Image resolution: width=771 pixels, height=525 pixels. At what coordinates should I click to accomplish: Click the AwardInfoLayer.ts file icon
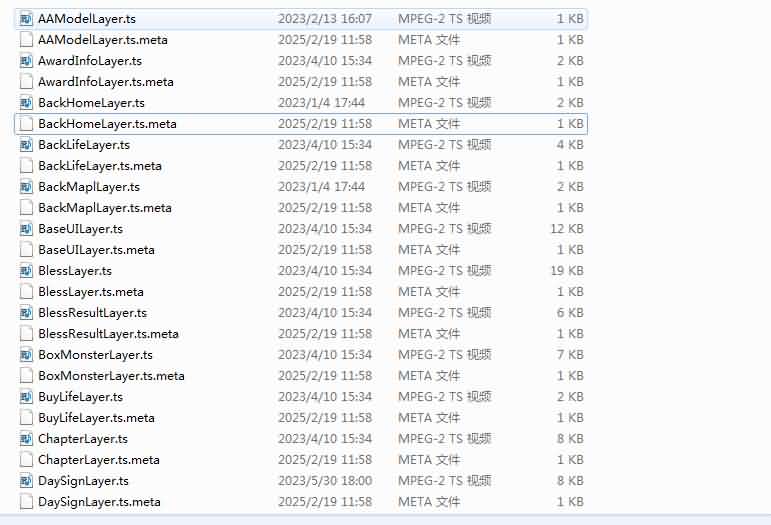coord(27,61)
